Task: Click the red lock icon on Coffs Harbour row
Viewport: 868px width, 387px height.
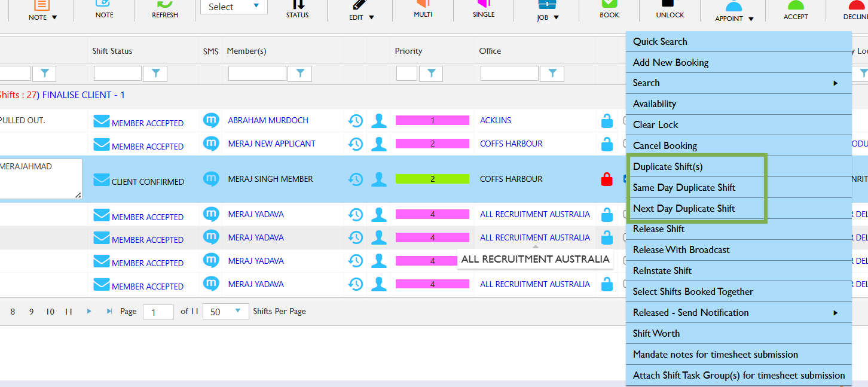Action: (607, 179)
